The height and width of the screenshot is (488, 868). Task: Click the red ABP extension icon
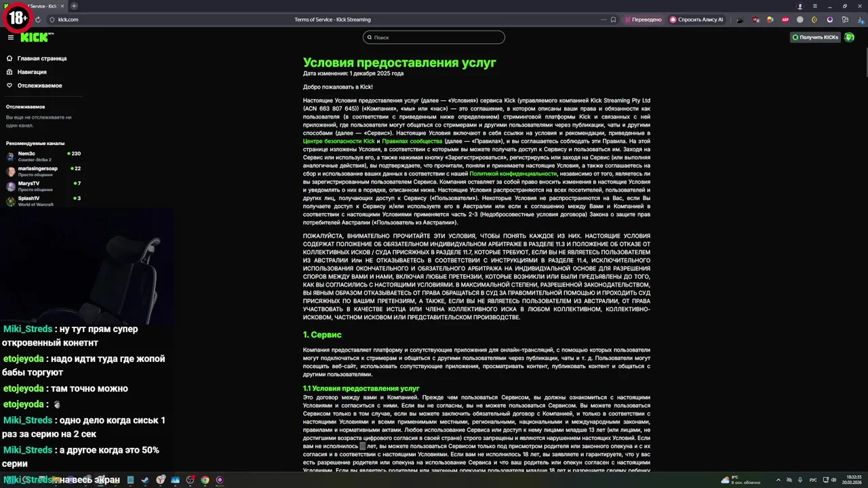click(x=785, y=20)
